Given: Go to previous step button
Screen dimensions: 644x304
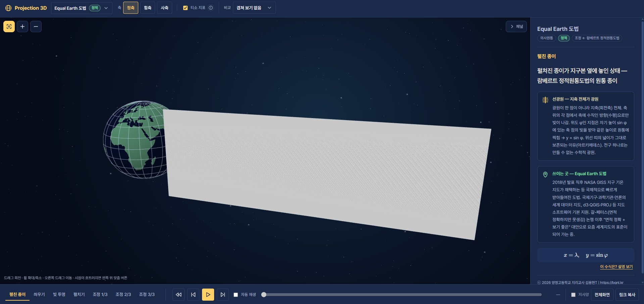Looking at the screenshot, I should pos(193,295).
